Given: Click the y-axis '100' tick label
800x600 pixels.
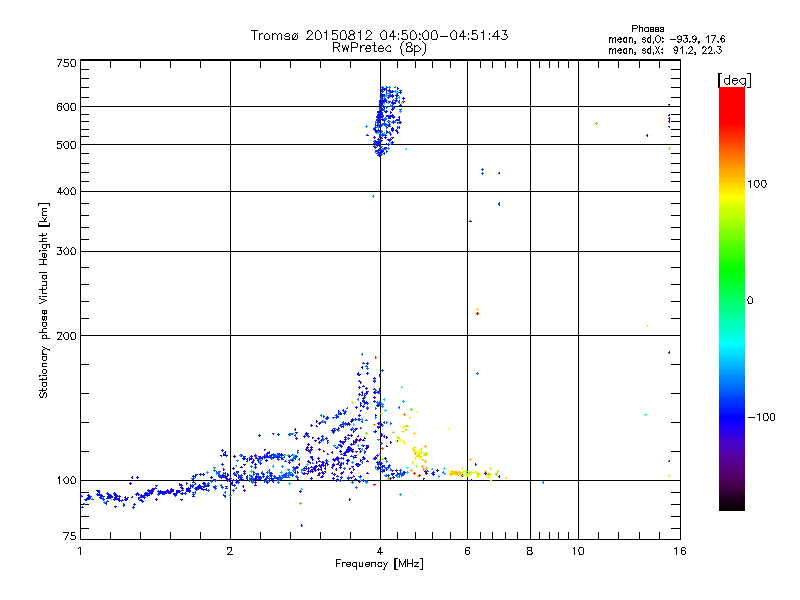Looking at the screenshot, I should (x=67, y=481).
